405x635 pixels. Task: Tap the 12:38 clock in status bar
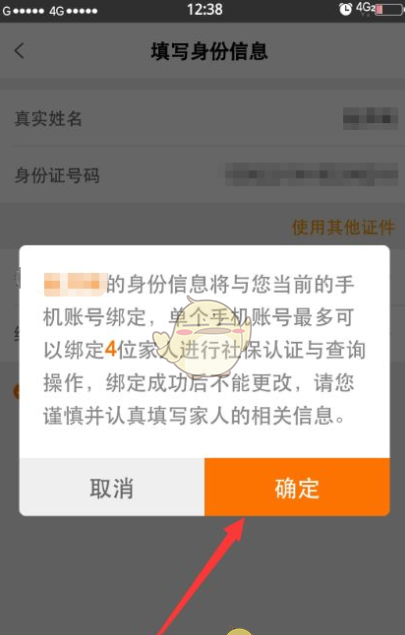pyautogui.click(x=205, y=9)
